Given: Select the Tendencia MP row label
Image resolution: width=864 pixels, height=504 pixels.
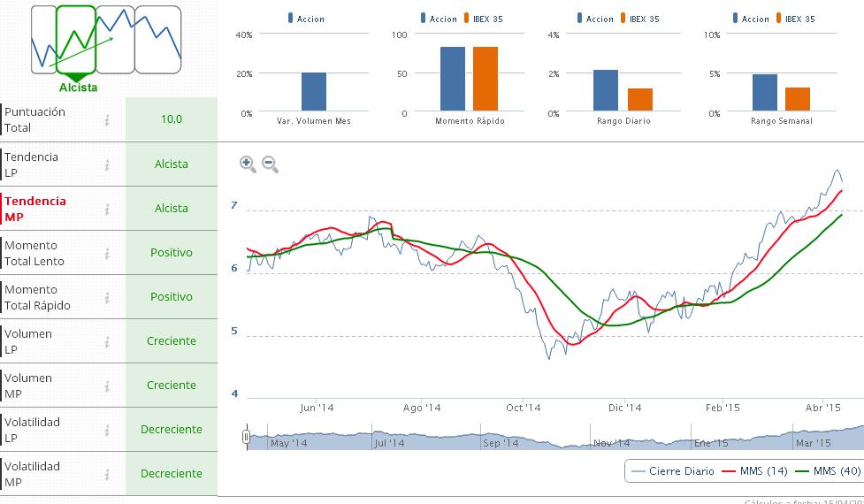Looking at the screenshot, I should pos(35,209).
